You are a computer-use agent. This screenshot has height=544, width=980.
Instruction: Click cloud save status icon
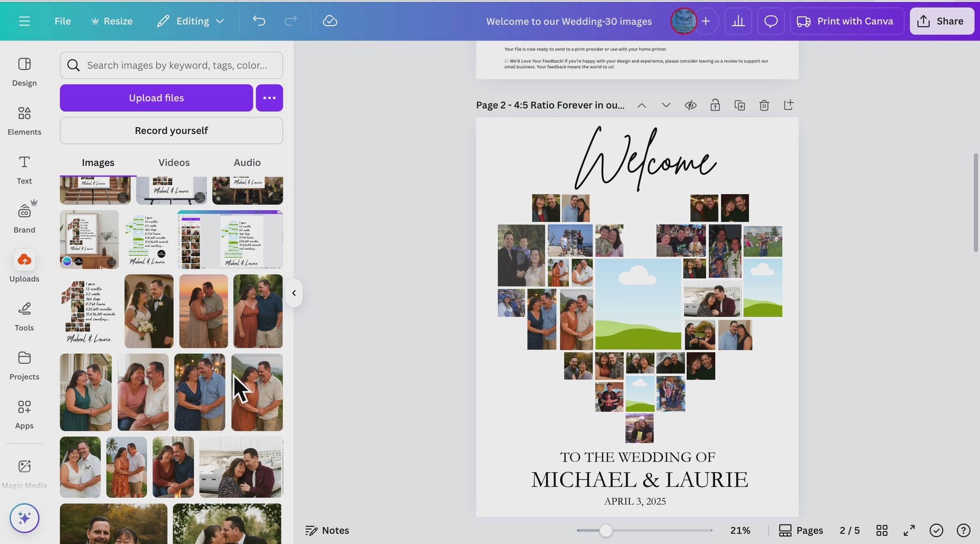point(330,21)
